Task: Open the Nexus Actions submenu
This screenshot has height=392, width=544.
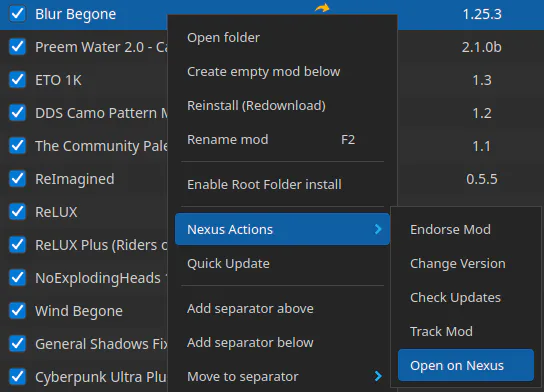Action: pos(282,229)
